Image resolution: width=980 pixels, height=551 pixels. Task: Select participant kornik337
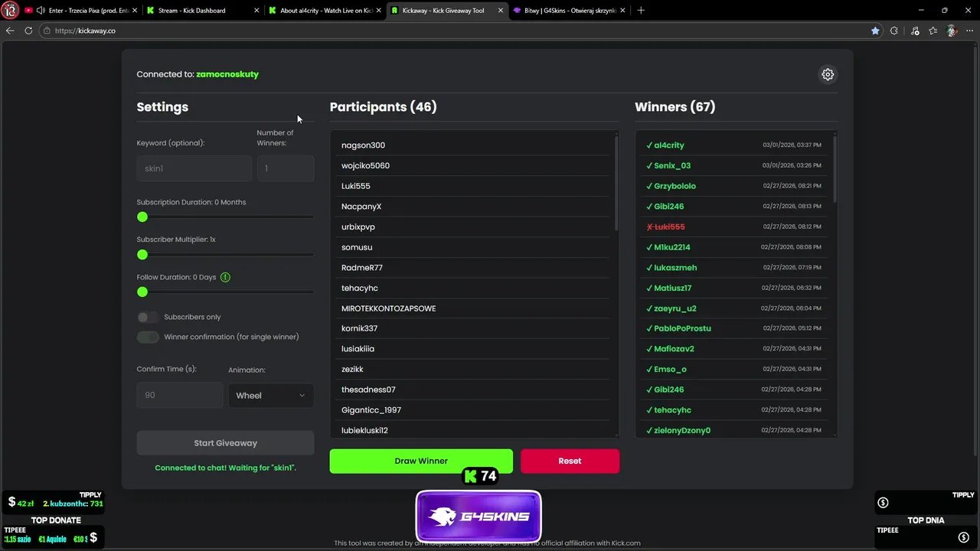472,328
